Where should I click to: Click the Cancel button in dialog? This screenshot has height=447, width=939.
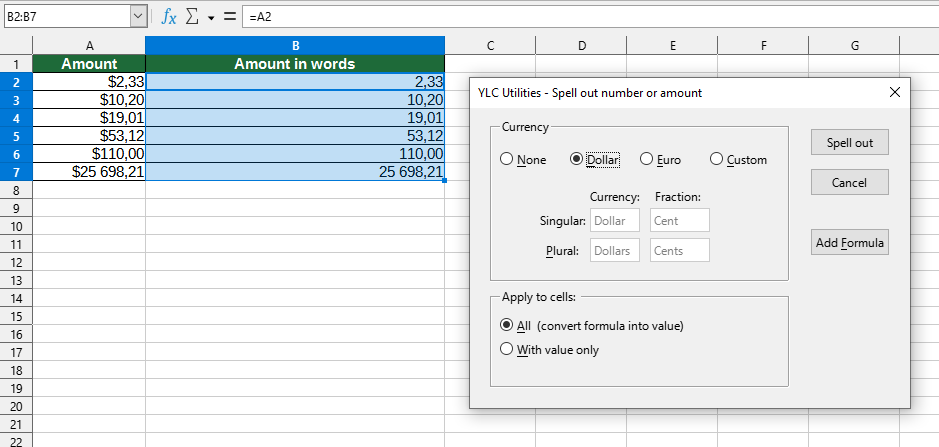[850, 182]
